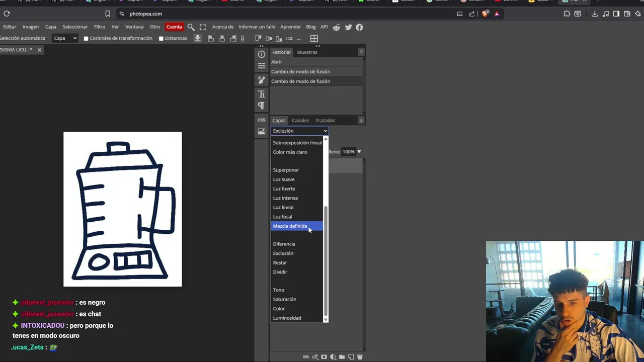Delete layer trash icon in Layers panel

360,357
